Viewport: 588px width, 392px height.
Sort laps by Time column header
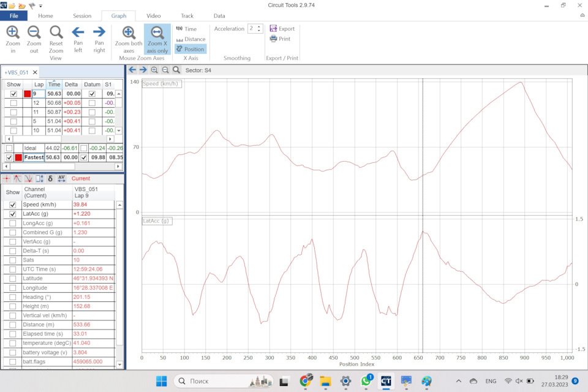[x=54, y=85]
